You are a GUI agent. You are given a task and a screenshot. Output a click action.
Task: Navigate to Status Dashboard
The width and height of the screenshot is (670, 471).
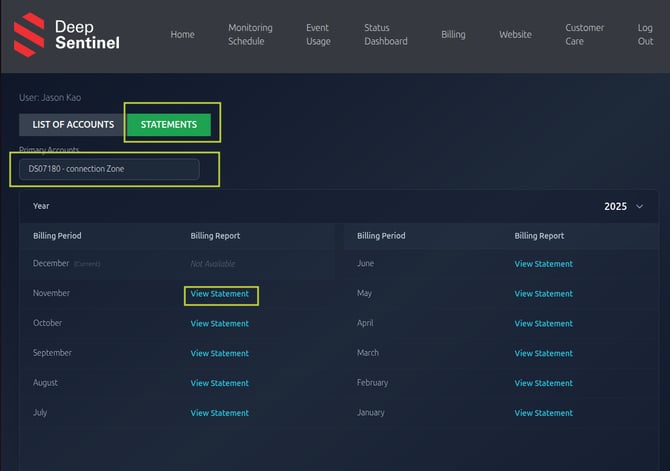click(385, 34)
